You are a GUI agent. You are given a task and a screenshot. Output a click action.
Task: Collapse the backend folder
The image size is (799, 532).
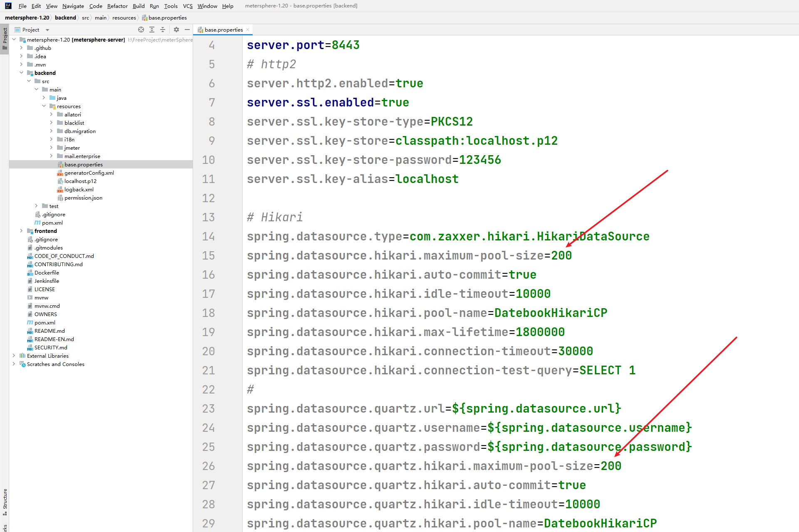point(21,73)
